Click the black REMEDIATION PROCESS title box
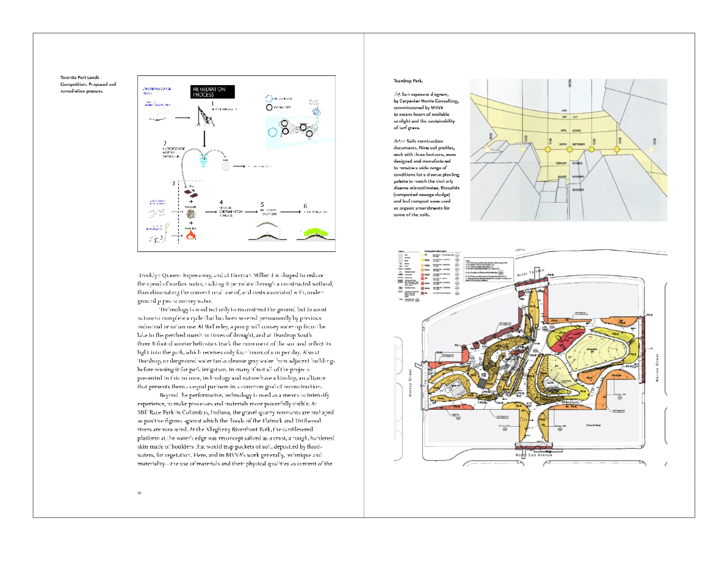The image size is (728, 563). tap(212, 92)
